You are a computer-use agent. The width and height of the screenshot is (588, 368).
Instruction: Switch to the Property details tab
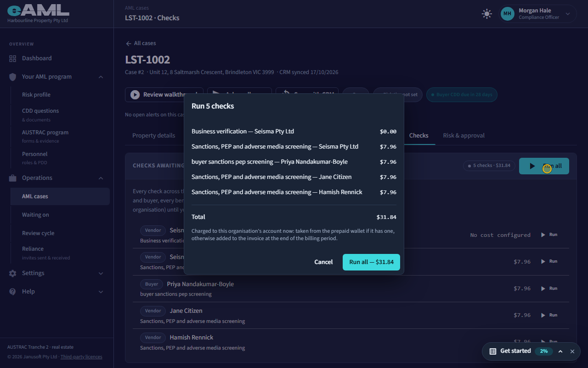153,136
